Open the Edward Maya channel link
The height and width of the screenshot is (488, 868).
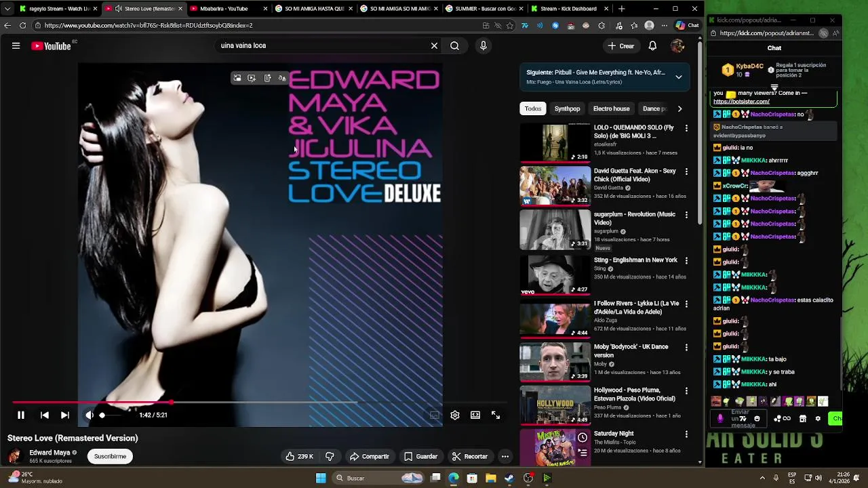point(50,452)
